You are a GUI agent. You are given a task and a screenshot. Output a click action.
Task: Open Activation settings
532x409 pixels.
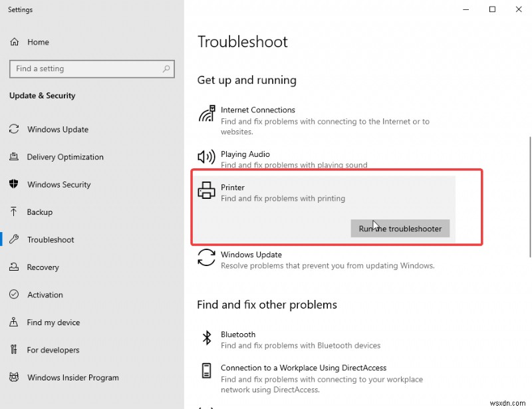(45, 295)
